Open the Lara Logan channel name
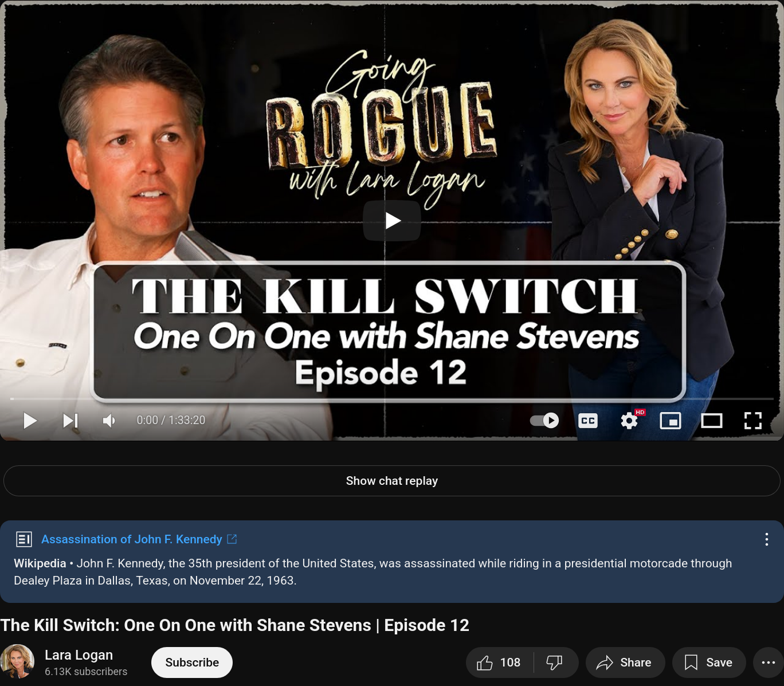 click(x=79, y=655)
